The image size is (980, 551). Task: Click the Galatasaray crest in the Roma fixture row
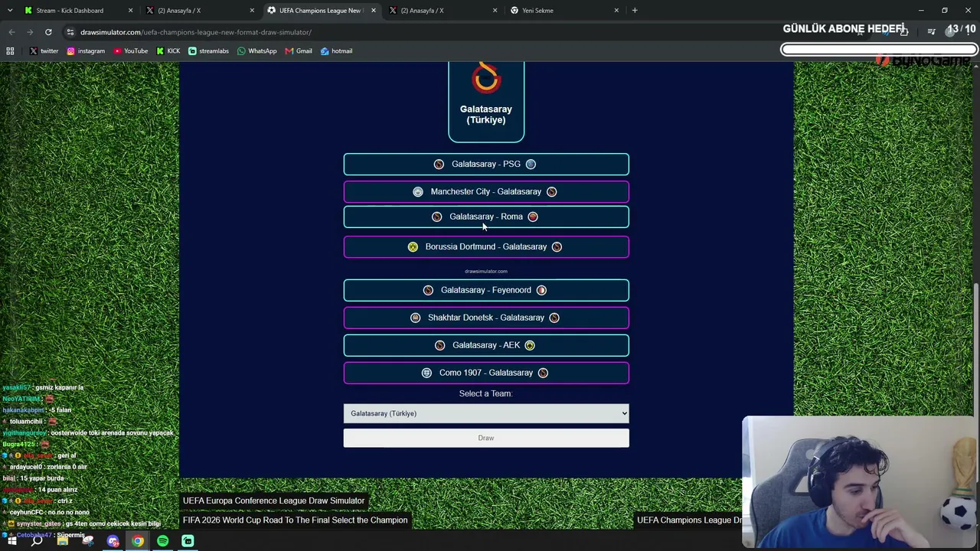pyautogui.click(x=436, y=217)
